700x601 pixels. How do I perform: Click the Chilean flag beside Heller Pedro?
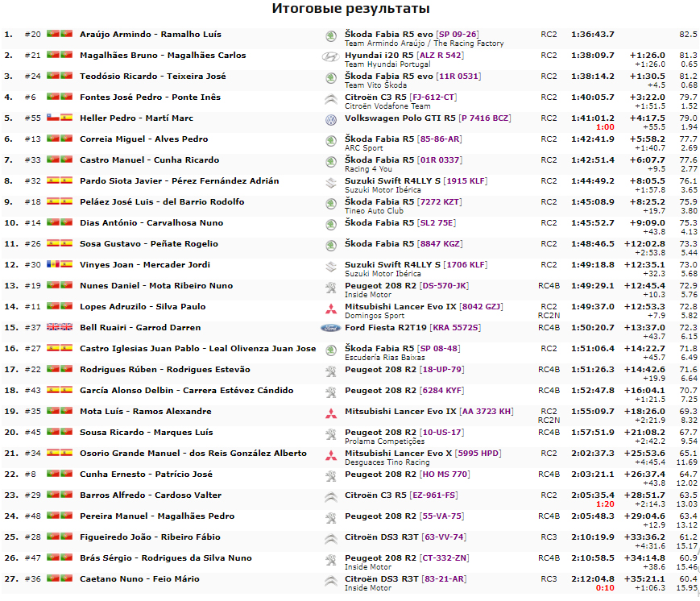coord(53,118)
